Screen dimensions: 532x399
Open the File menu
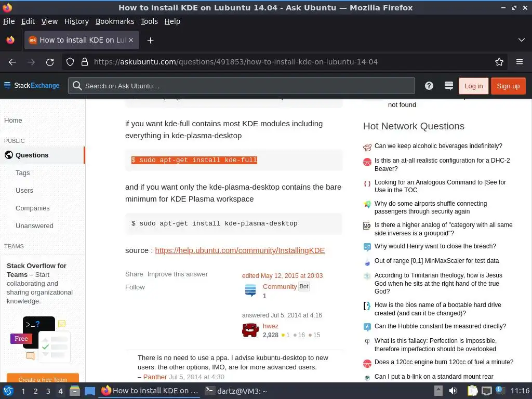coord(9,21)
